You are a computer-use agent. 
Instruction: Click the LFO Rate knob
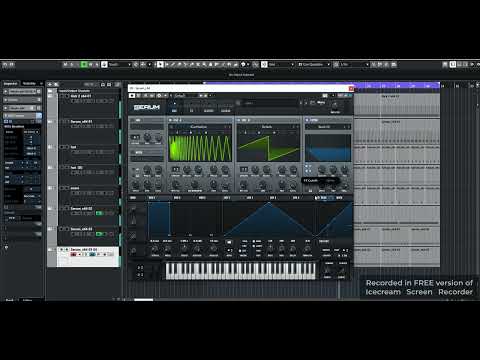coord(270,249)
